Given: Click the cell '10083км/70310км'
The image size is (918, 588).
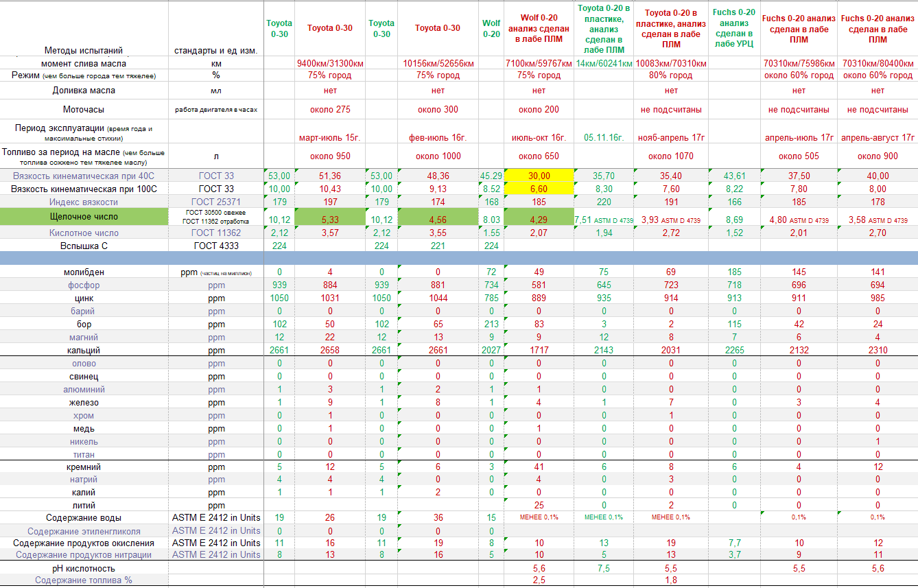Looking at the screenshot, I should click(x=671, y=63).
